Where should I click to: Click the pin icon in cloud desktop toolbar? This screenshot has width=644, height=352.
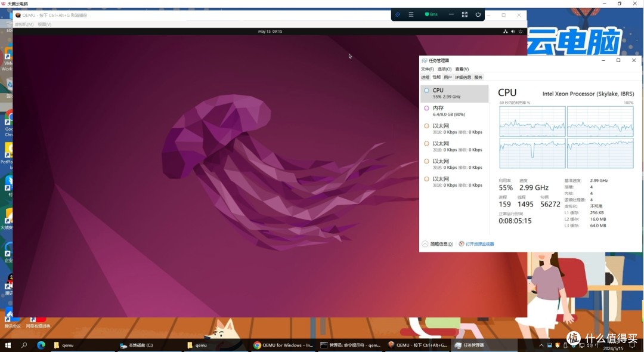pyautogui.click(x=398, y=14)
